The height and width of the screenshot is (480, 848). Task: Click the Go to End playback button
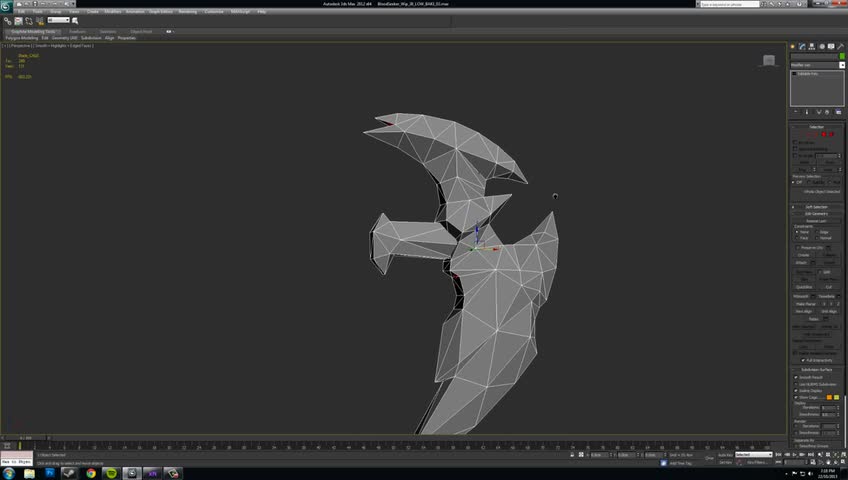point(810,455)
